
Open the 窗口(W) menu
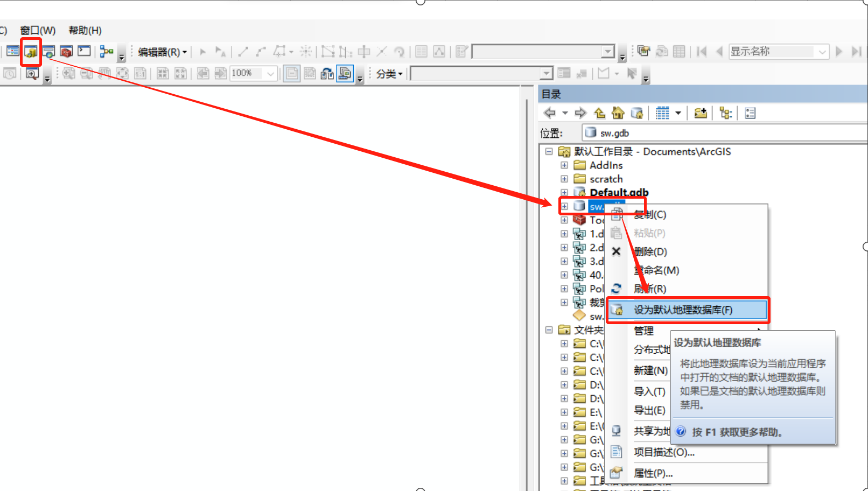pyautogui.click(x=38, y=31)
